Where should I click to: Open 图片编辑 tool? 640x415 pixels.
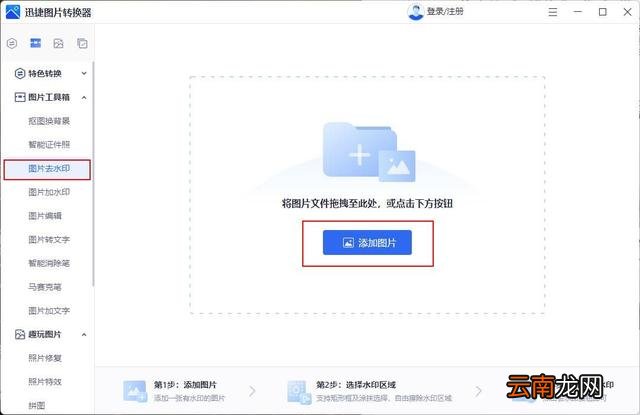coord(45,215)
